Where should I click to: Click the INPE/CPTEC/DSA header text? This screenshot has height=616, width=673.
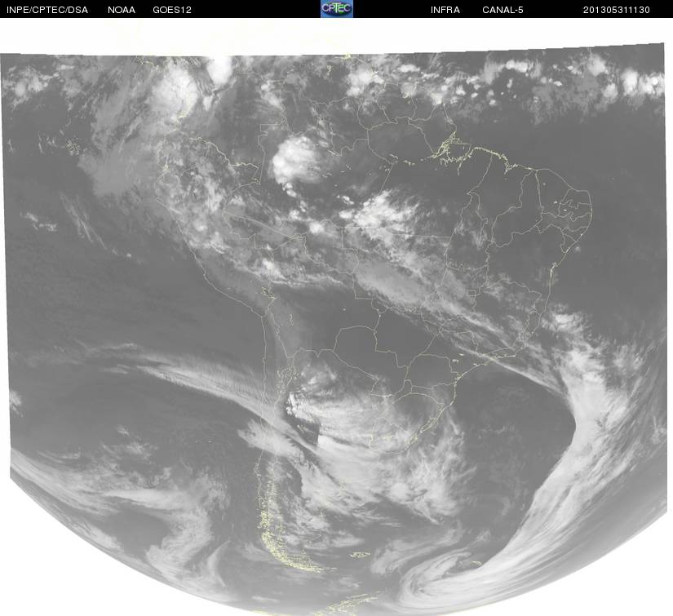[x=47, y=10]
